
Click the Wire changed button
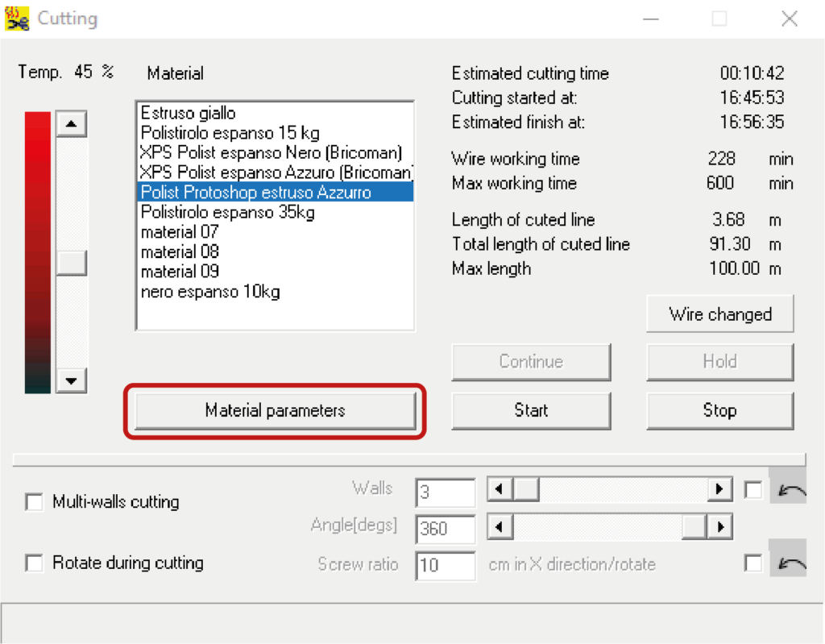point(719,314)
